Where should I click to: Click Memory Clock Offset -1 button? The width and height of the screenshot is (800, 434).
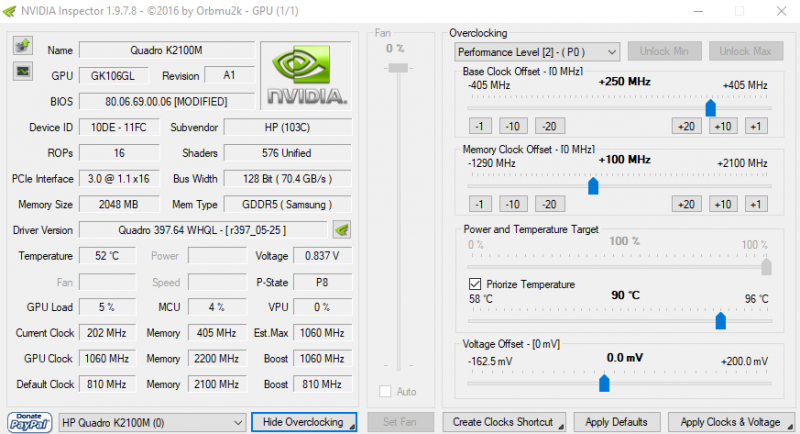pos(480,205)
